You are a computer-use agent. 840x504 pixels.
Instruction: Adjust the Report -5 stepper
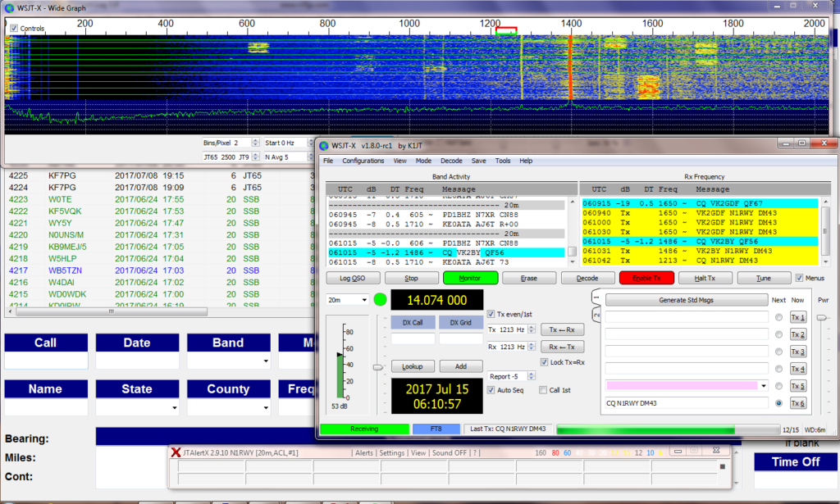coord(532,376)
